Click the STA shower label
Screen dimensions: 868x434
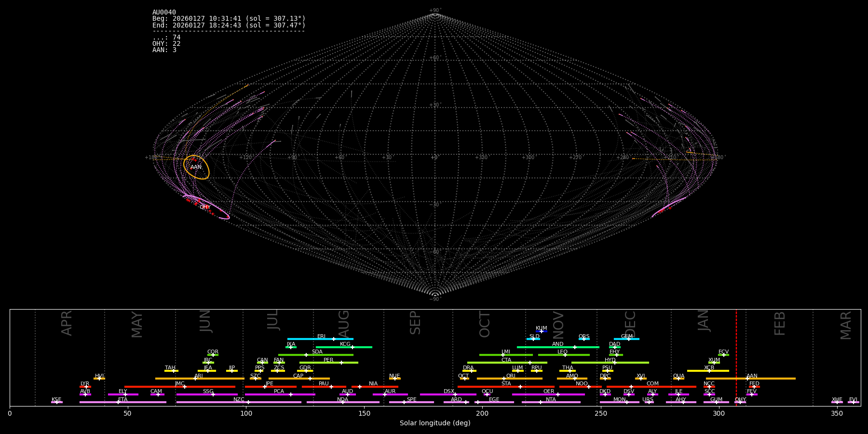(506, 384)
